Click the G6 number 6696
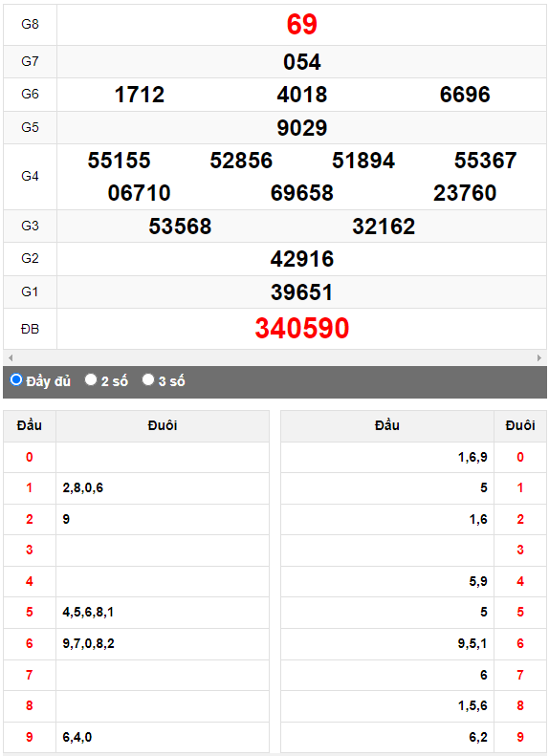 tap(465, 95)
